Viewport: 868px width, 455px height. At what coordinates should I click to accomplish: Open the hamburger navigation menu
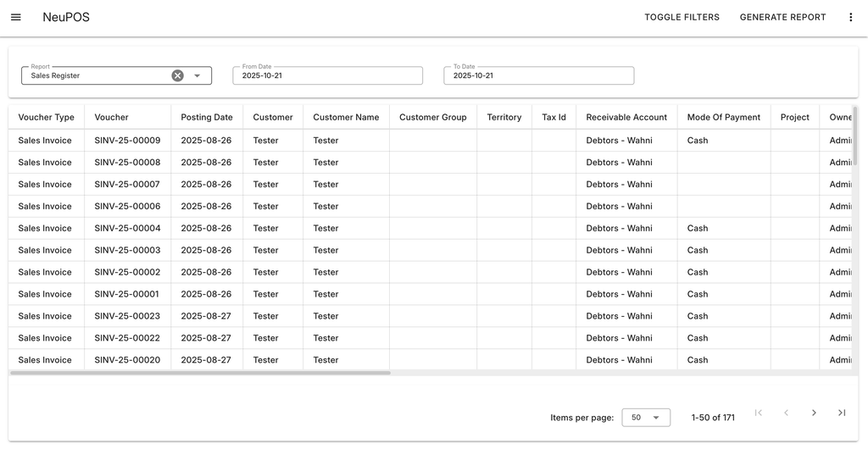coord(16,17)
